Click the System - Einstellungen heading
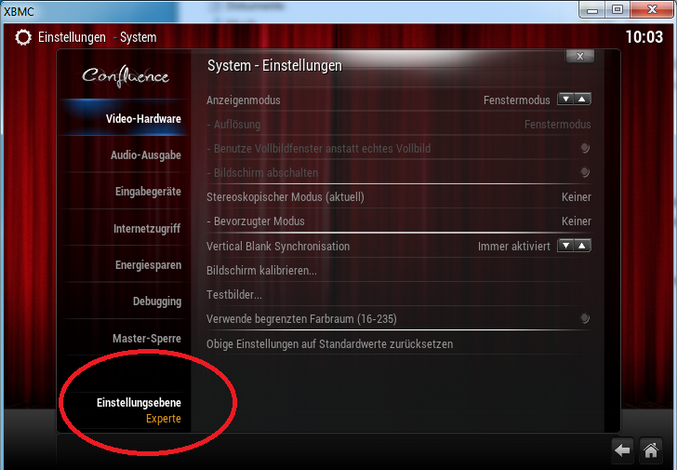677x470 pixels. click(275, 66)
